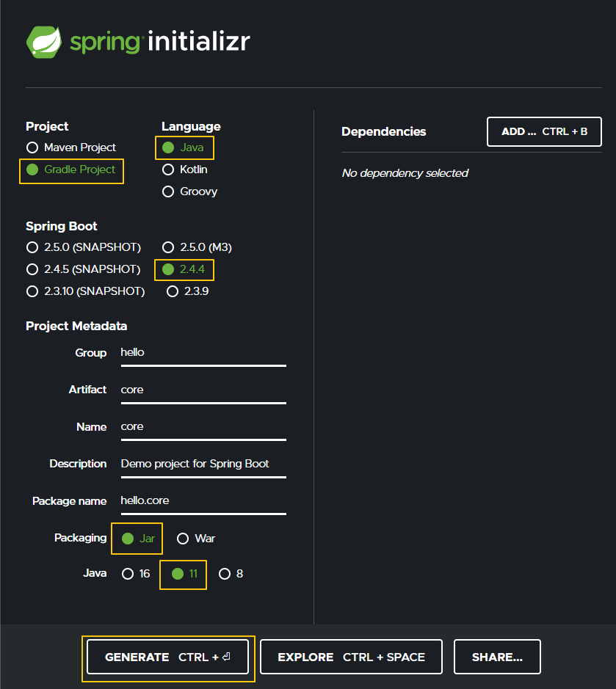The height and width of the screenshot is (689, 616).
Task: Set Java version to 16
Action: tap(136, 574)
